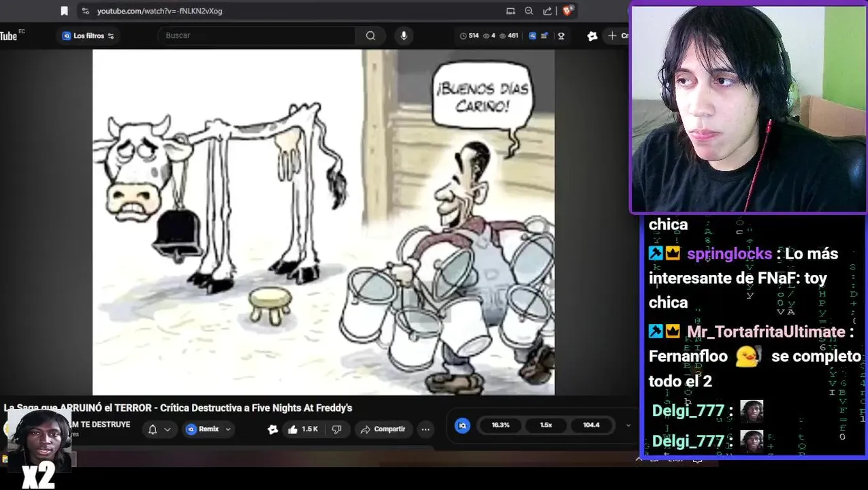Click the 104.4 stat pill
This screenshot has height=490, width=868.
(x=591, y=425)
